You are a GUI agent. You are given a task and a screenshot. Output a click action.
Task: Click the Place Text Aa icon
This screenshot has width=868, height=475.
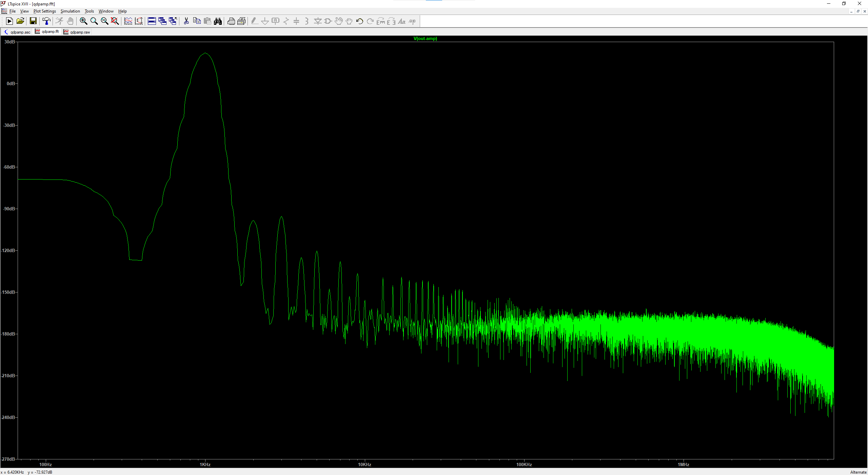click(402, 21)
